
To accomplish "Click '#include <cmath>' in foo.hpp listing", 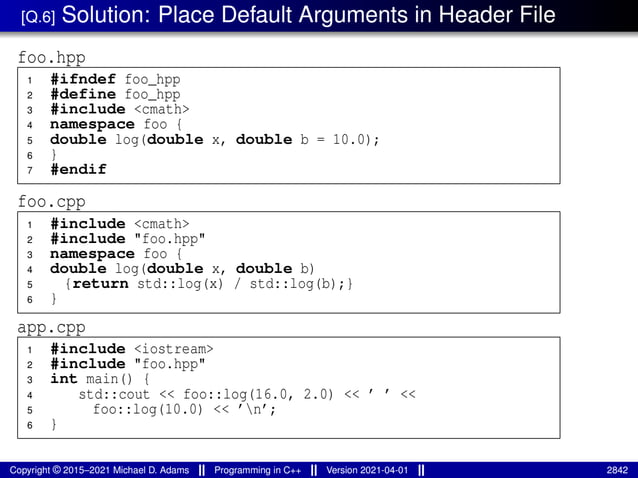I will pos(120,109).
